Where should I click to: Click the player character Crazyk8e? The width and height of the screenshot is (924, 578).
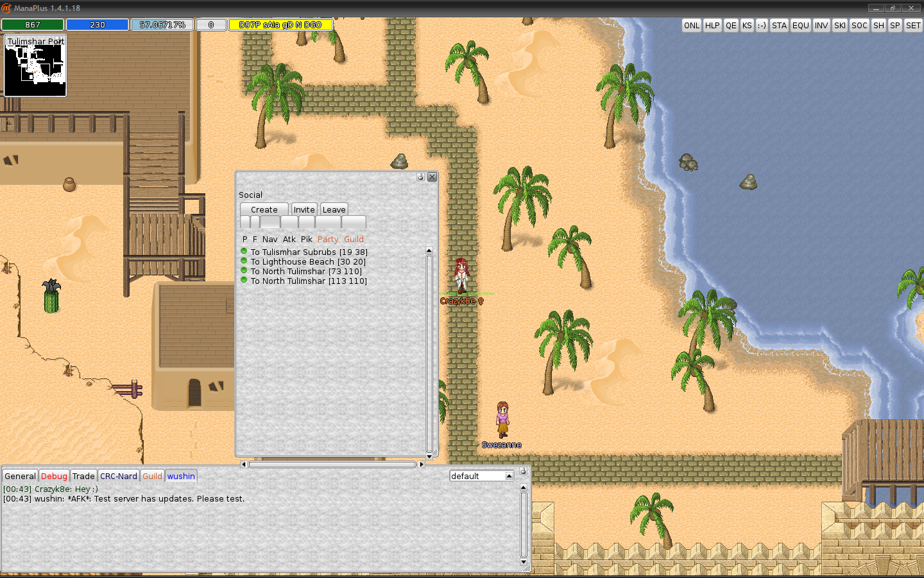461,276
